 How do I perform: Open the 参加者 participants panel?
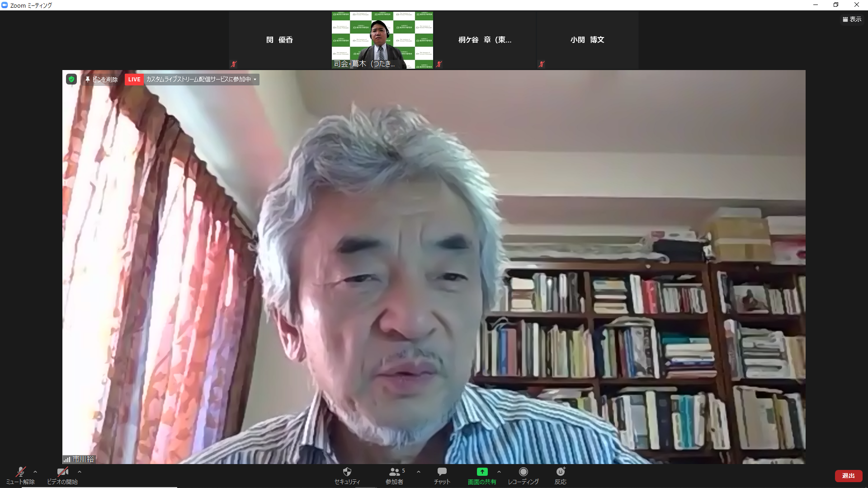click(395, 476)
